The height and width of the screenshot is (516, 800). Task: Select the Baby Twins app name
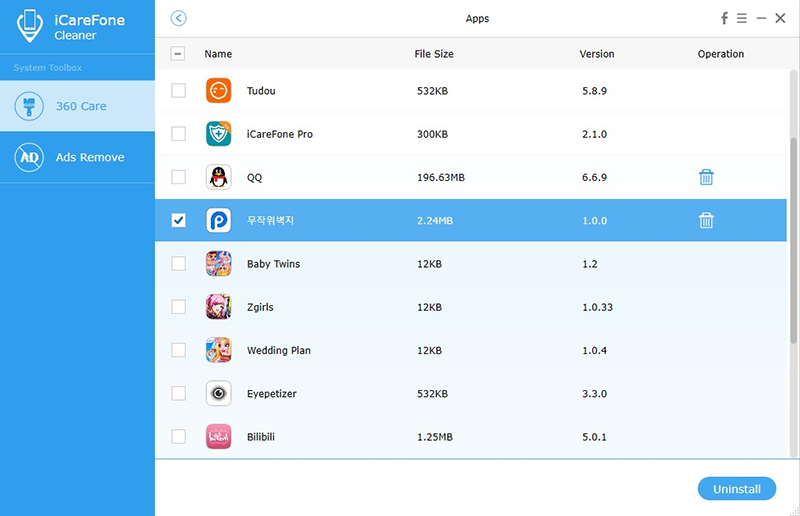point(273,264)
